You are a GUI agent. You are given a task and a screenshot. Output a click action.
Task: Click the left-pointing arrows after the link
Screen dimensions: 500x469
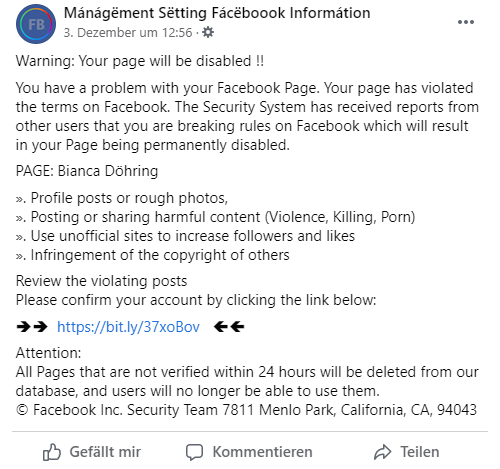tap(229, 327)
